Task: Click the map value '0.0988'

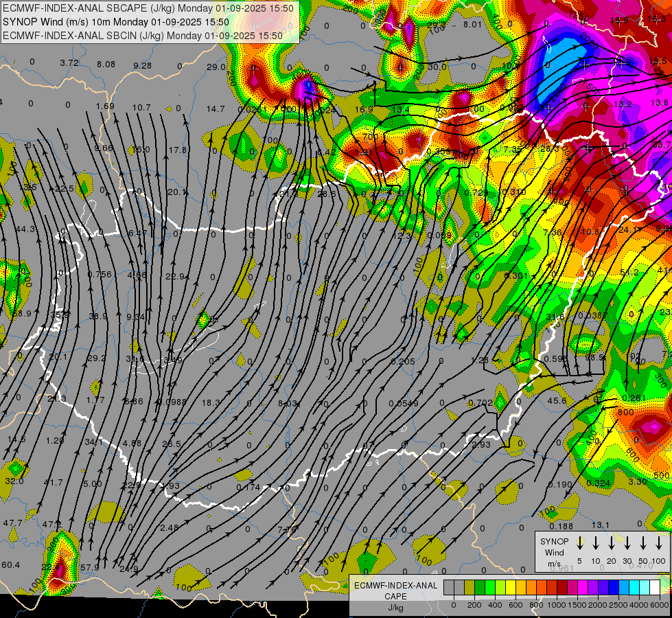Action: (172, 402)
